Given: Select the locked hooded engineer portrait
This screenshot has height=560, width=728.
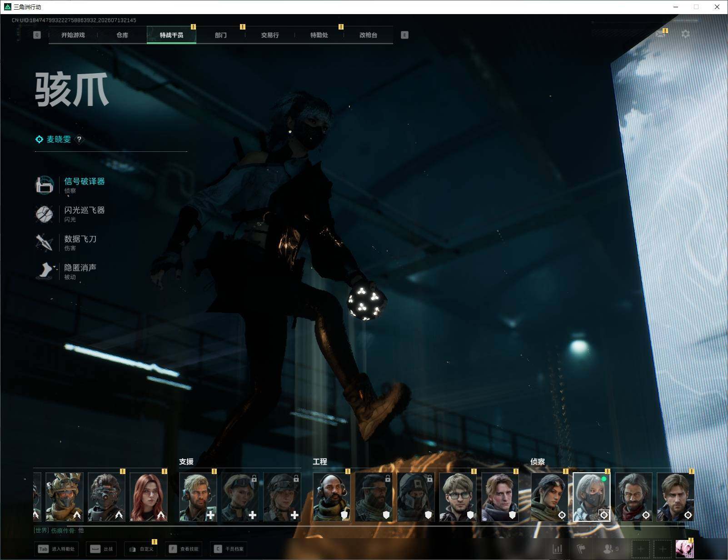Looking at the screenshot, I should [x=416, y=497].
